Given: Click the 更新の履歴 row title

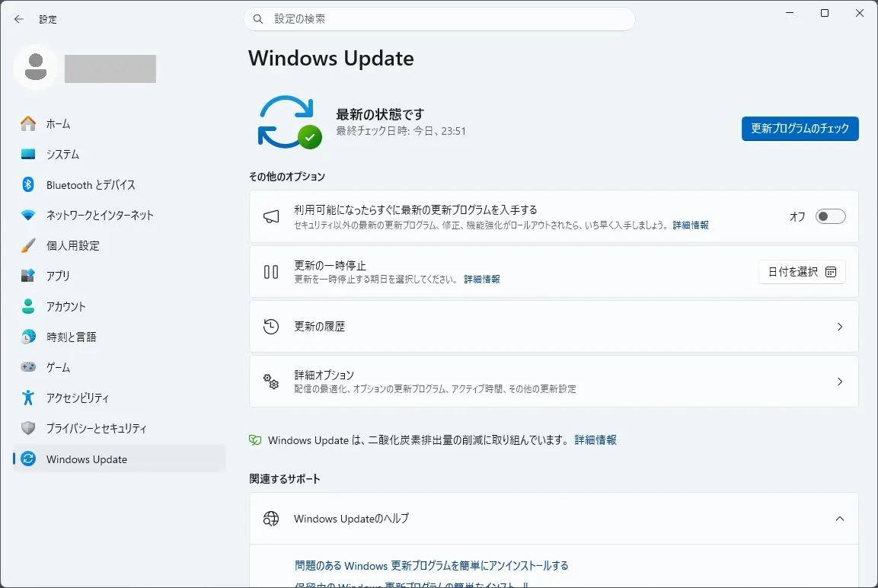Looking at the screenshot, I should (x=319, y=327).
